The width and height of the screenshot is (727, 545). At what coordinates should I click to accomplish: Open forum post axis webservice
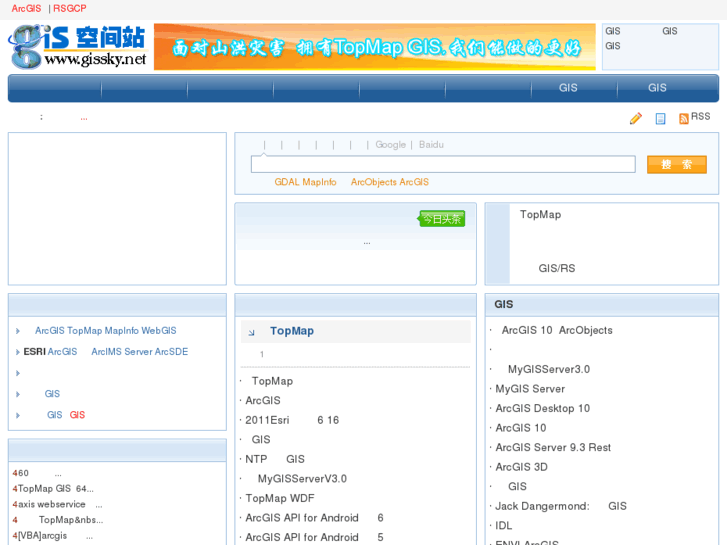(x=60, y=504)
